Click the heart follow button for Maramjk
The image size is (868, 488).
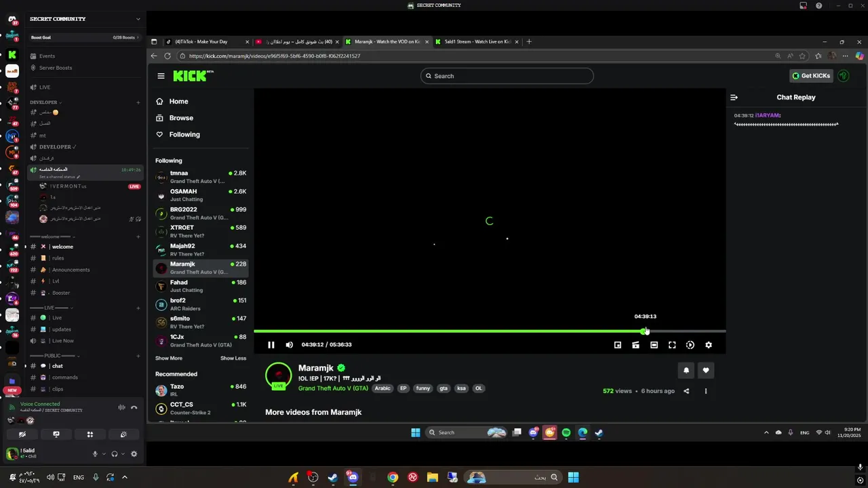[706, 370]
